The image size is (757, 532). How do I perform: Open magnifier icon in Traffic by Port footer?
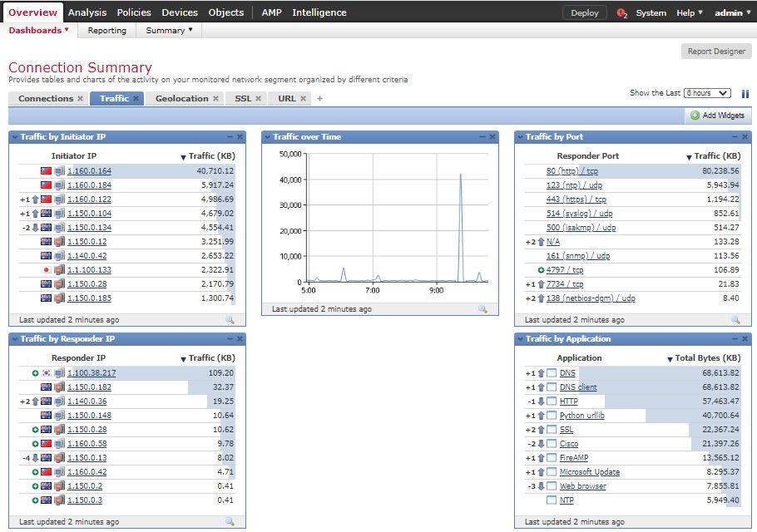735,320
